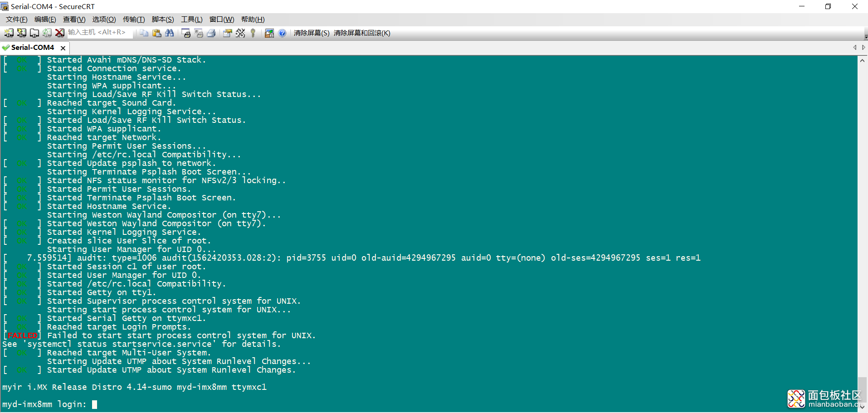Click the Reconnect toolbar icon
Viewport: 868px width, 413px height.
click(47, 33)
